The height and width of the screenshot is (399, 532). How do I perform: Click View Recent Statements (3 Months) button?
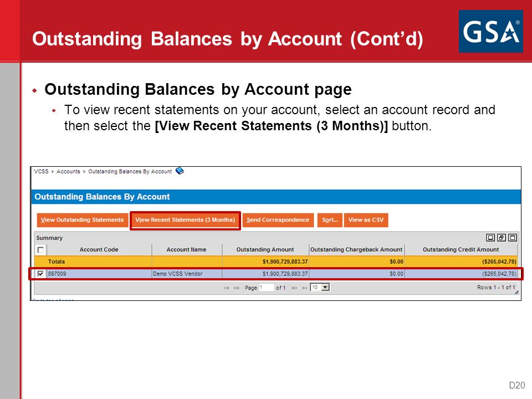click(185, 220)
